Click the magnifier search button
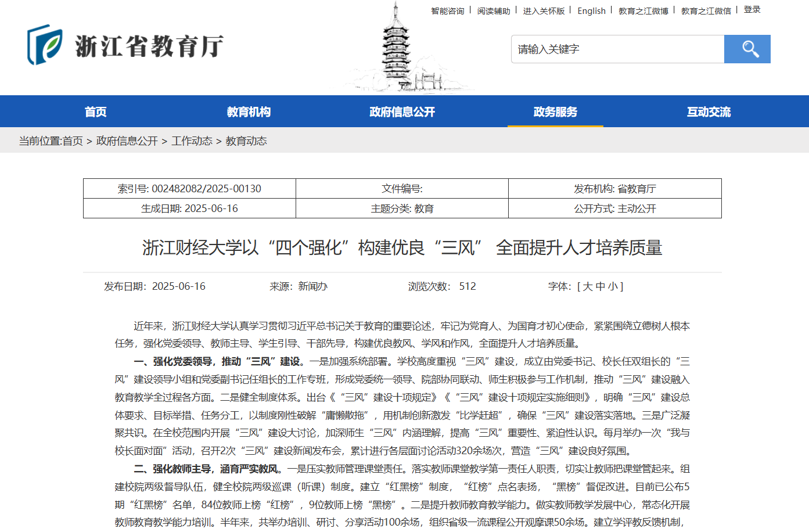 coord(747,49)
